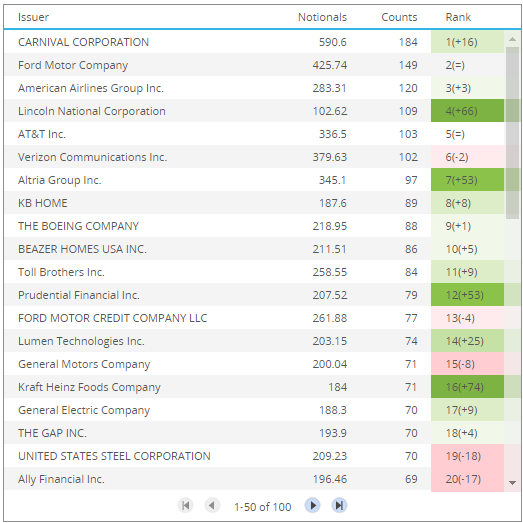Click the 15(-8) rank cell
This screenshot has height=523, width=523.
point(467,364)
